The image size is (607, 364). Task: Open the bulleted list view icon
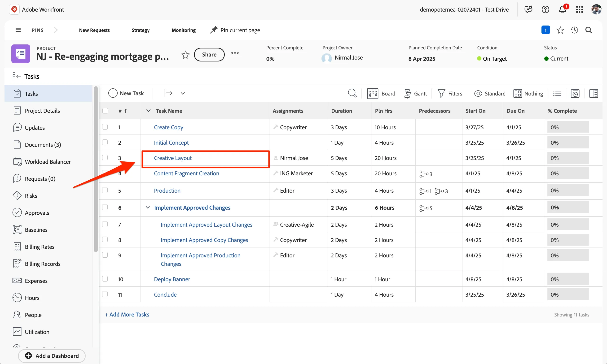(x=557, y=93)
